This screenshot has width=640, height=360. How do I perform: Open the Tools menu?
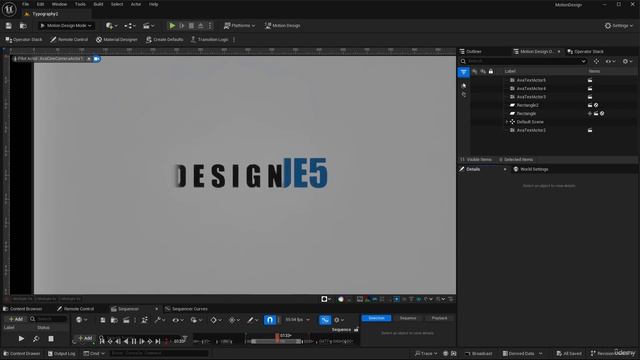click(x=80, y=4)
